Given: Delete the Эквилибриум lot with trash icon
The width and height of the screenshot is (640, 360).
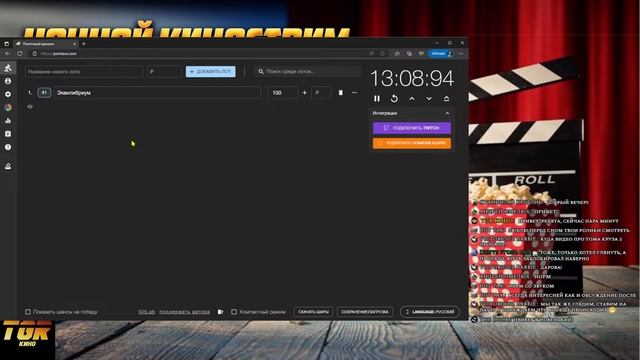Looking at the screenshot, I should coord(340,93).
